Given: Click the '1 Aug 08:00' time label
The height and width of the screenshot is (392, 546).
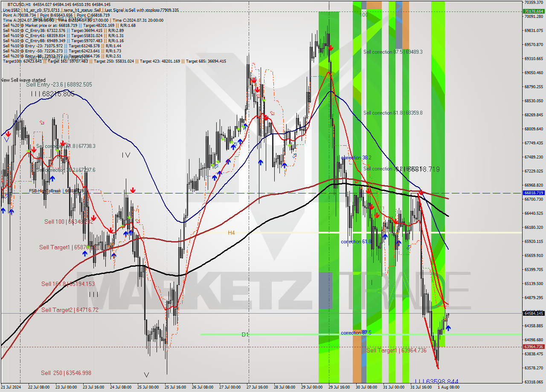Looking at the screenshot, I should pyautogui.click(x=448, y=387).
